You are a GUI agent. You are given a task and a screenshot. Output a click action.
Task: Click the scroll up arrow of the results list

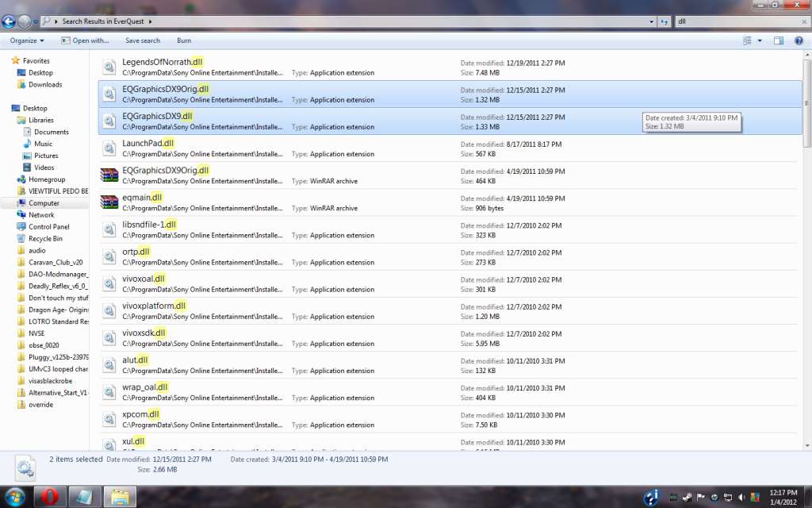click(806, 55)
